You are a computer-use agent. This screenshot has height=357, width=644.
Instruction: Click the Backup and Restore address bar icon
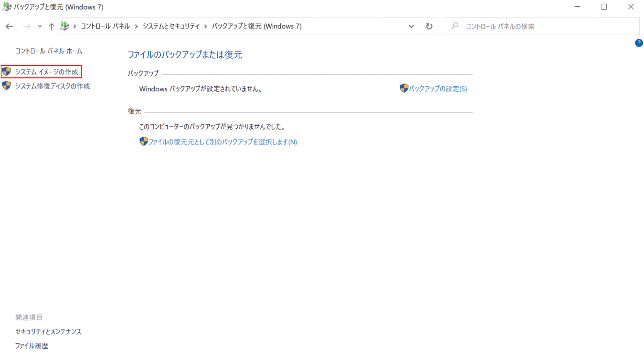[65, 26]
